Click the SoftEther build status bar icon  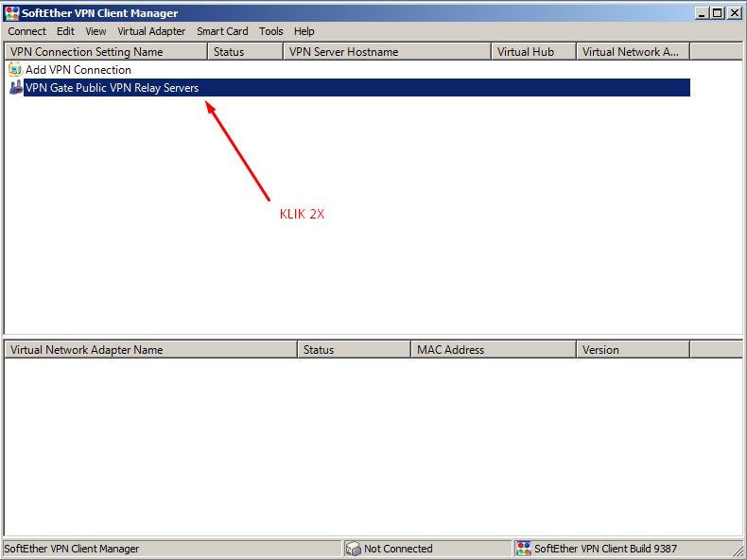524,549
